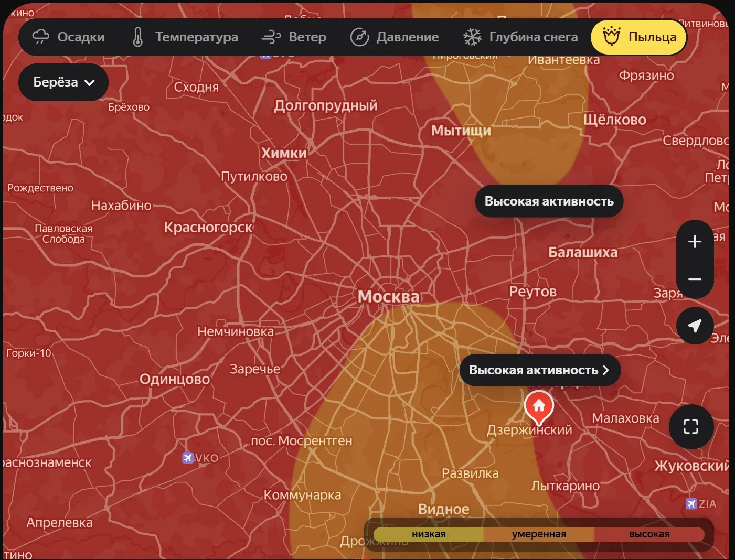Toggle the active Пыльца pollen layer

pyautogui.click(x=639, y=37)
